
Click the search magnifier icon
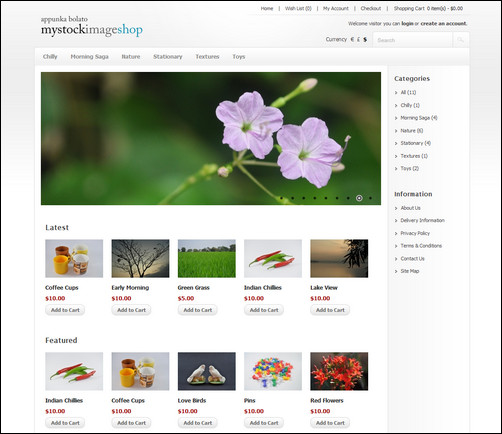click(x=461, y=40)
